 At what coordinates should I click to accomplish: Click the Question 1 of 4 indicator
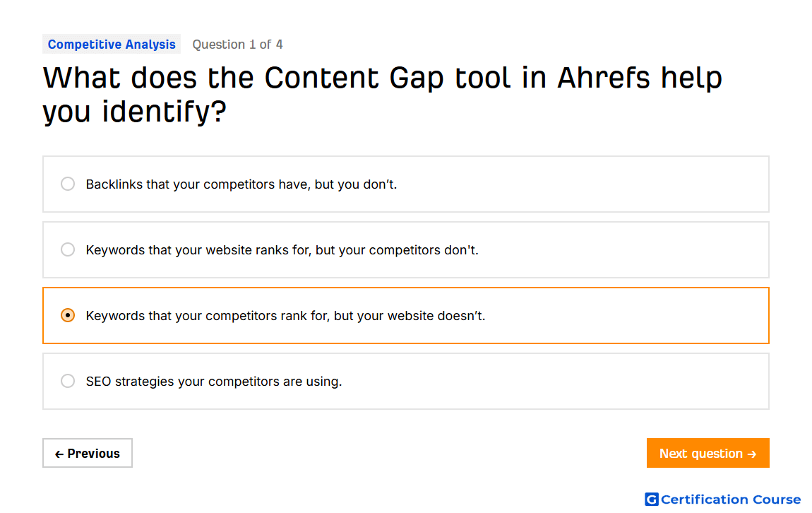coord(238,45)
